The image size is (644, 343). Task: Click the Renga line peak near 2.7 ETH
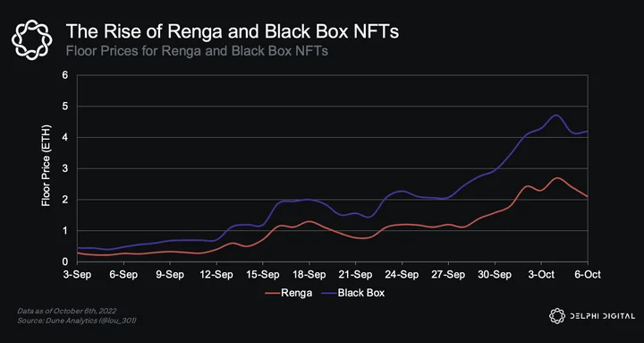(x=557, y=178)
